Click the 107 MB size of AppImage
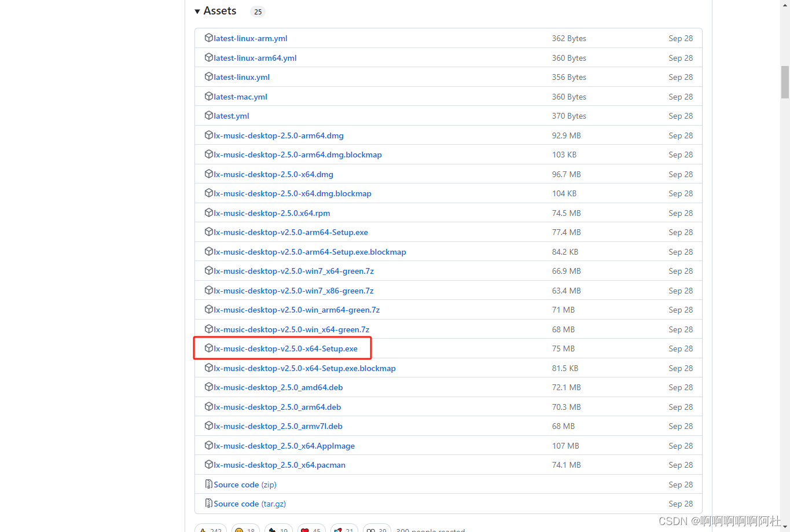This screenshot has height=532, width=790. [x=565, y=446]
